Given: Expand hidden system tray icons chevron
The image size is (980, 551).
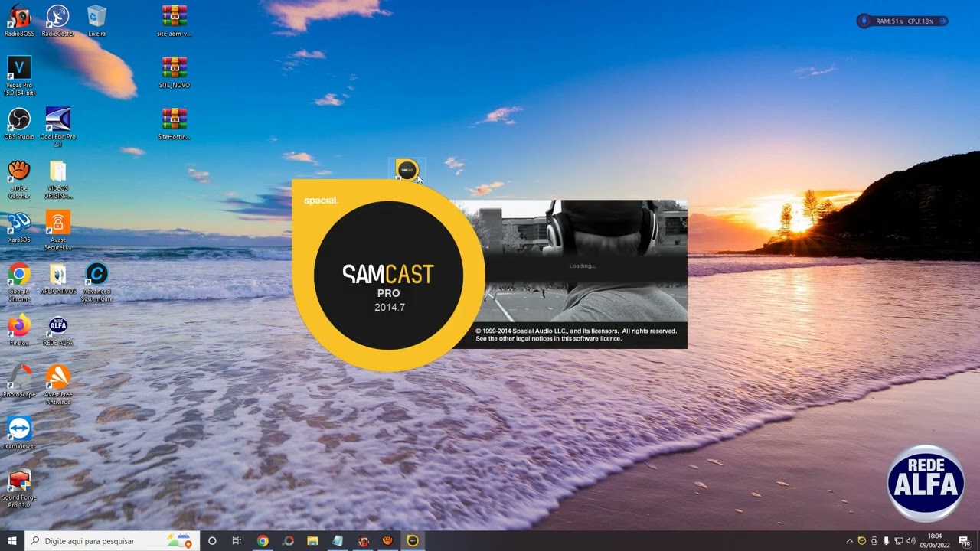Looking at the screenshot, I should [849, 541].
